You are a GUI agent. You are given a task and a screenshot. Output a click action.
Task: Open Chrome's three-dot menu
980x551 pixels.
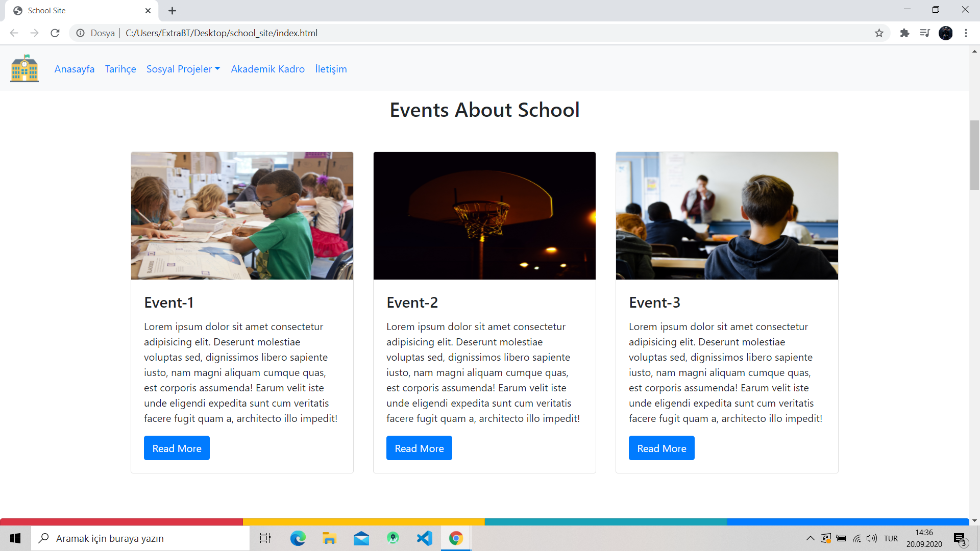pyautogui.click(x=966, y=33)
